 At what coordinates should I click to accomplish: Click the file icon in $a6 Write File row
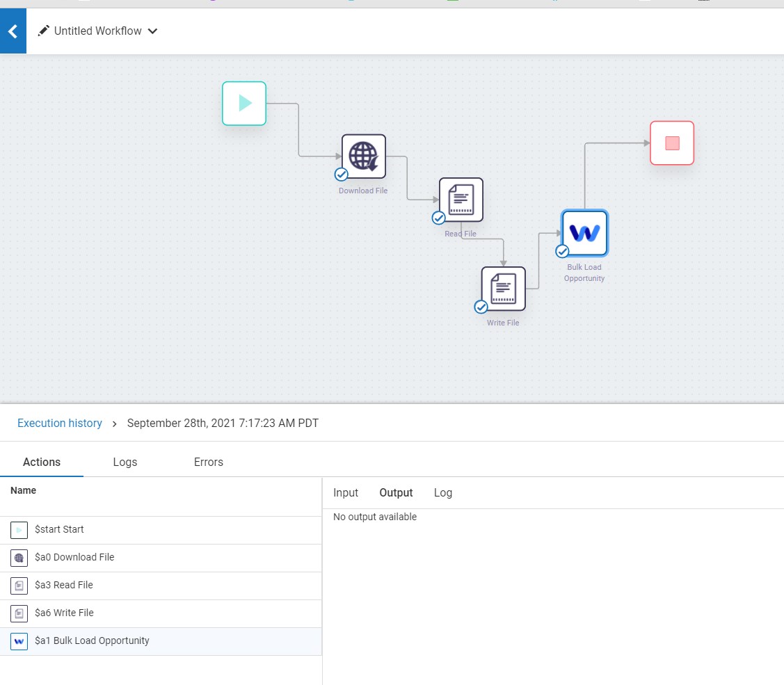[19, 613]
